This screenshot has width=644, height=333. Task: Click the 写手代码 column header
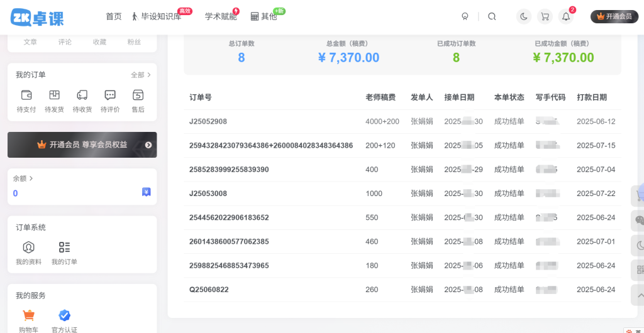click(551, 97)
